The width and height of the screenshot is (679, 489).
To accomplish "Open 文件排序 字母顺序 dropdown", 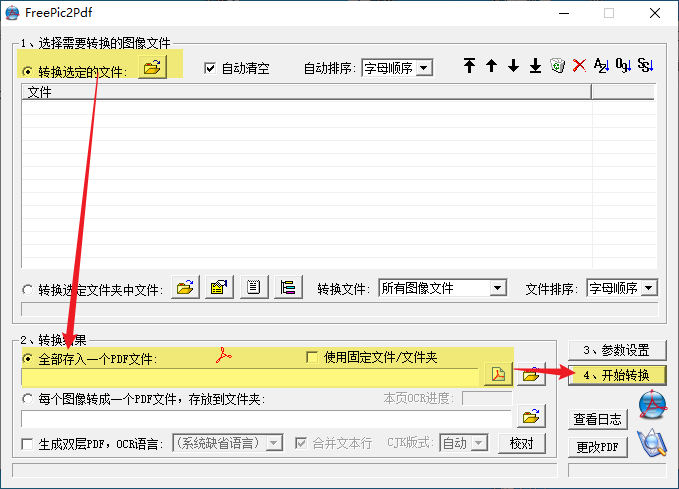I will (649, 288).
